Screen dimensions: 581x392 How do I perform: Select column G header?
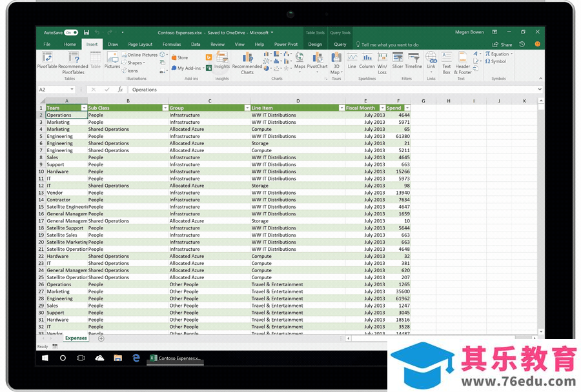(x=423, y=101)
